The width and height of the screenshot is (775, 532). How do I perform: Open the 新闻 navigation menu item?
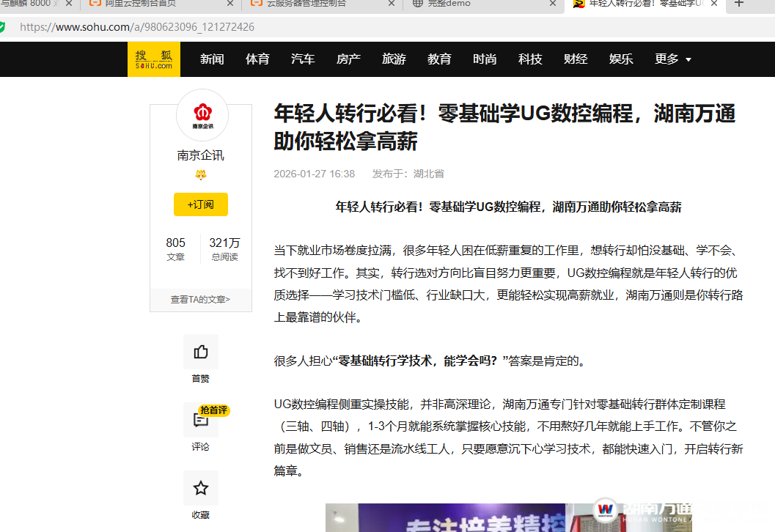click(x=212, y=59)
